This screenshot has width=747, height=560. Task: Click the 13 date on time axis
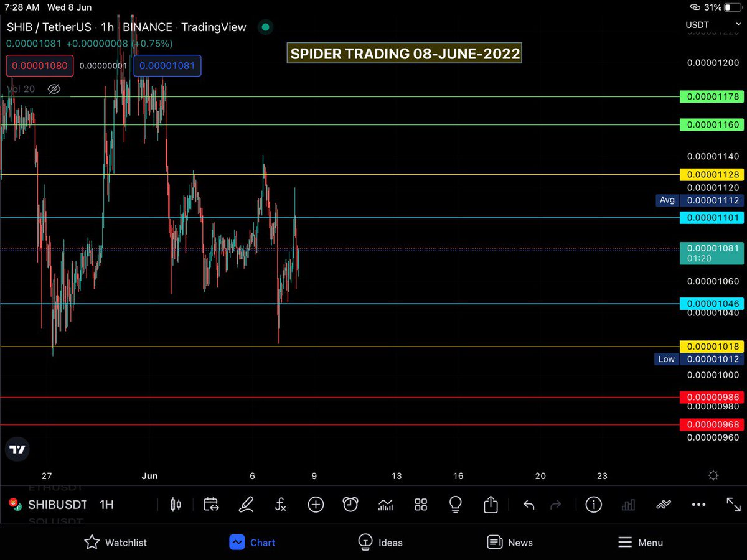[x=397, y=476]
